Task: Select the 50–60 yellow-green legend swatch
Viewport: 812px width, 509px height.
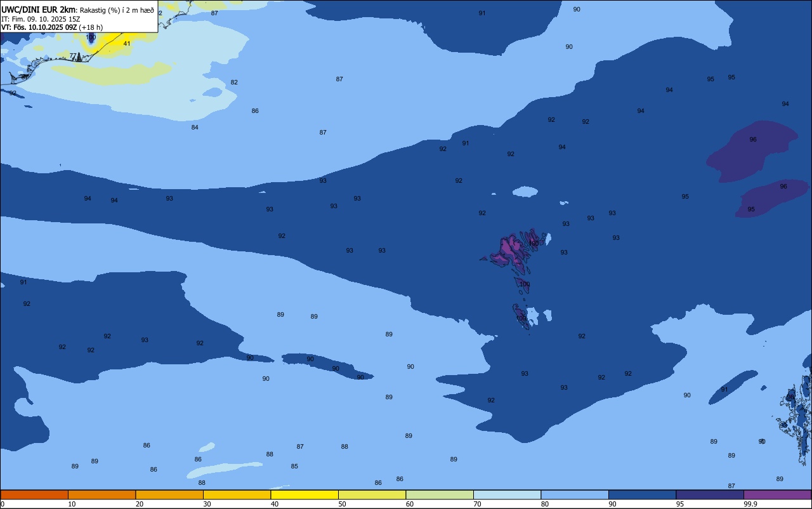Action: [372, 494]
